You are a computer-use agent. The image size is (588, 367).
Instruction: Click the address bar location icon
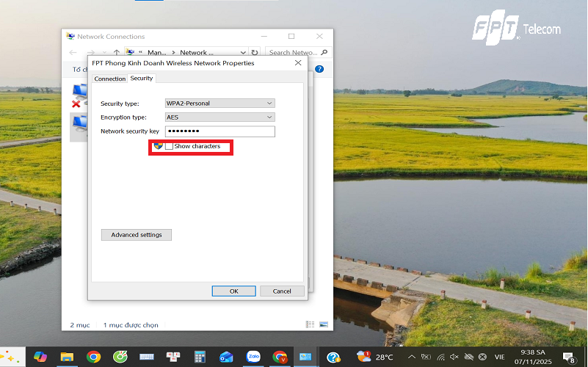coord(130,52)
